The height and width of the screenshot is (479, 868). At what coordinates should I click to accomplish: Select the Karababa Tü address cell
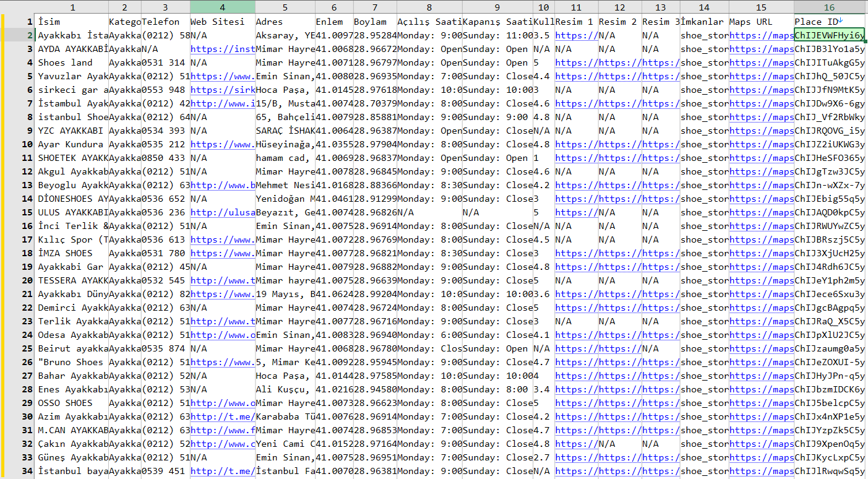[285, 416]
